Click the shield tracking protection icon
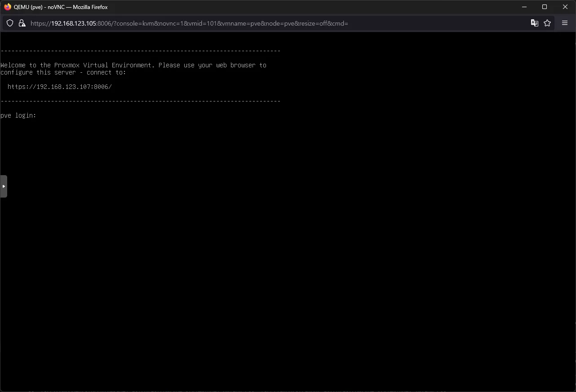The image size is (576, 392). (10, 23)
